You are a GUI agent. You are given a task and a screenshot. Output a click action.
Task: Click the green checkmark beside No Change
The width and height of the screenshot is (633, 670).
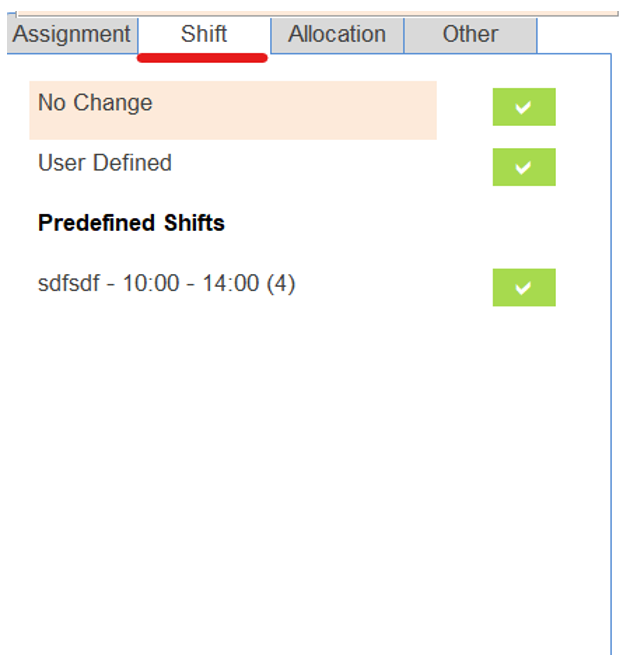(524, 107)
